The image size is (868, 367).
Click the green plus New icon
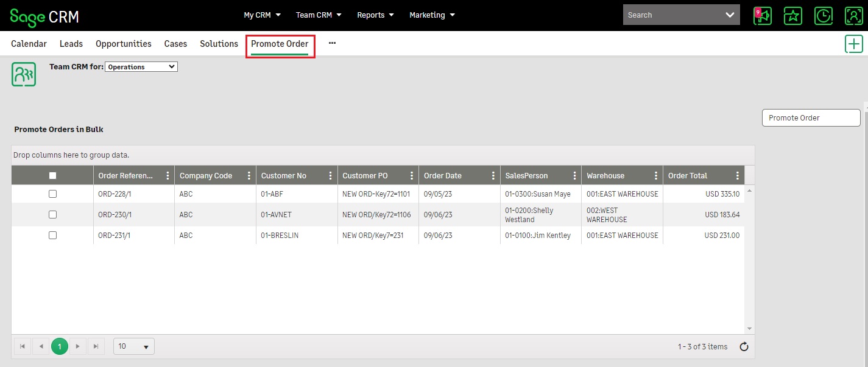(x=853, y=44)
